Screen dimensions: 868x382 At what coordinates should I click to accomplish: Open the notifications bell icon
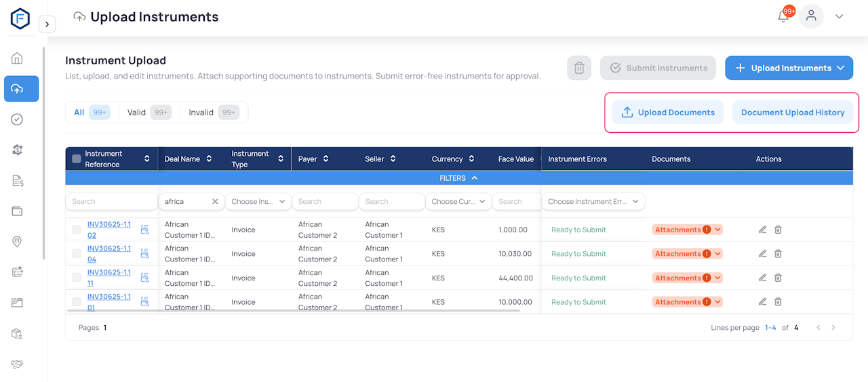[783, 17]
